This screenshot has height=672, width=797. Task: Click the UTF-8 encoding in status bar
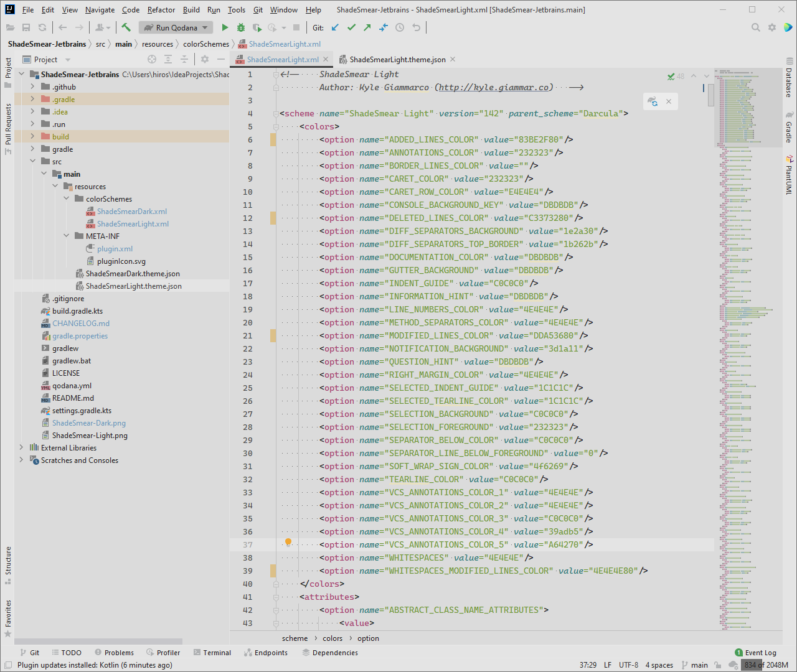(628, 665)
